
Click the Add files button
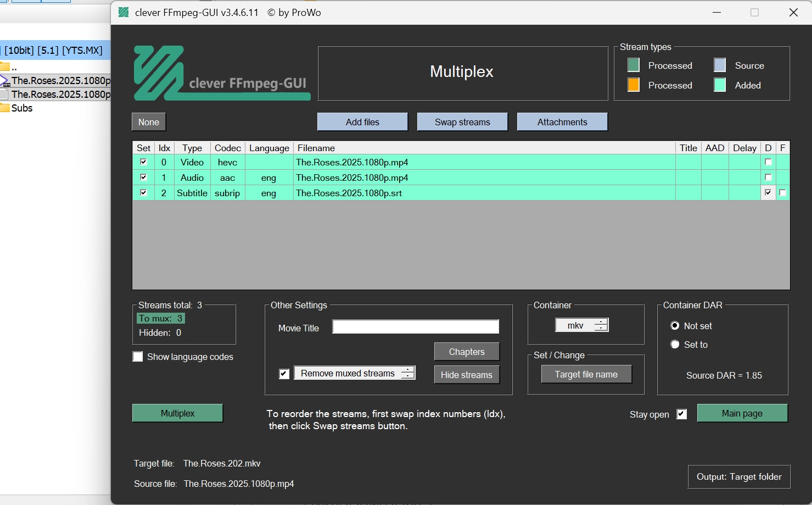(x=362, y=122)
